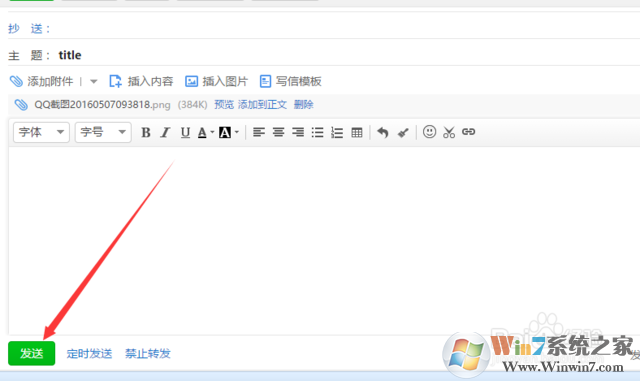Toggle italic text formatting

(165, 132)
